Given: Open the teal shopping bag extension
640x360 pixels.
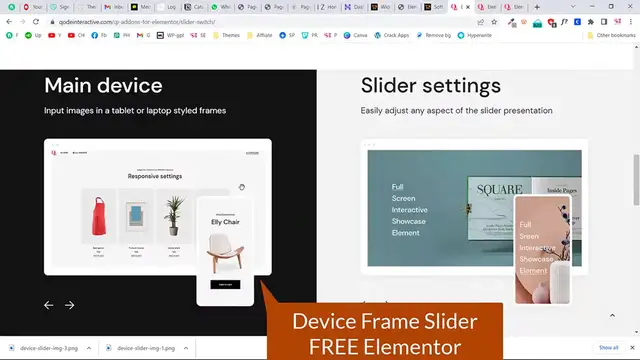Looking at the screenshot, I should [x=538, y=22].
